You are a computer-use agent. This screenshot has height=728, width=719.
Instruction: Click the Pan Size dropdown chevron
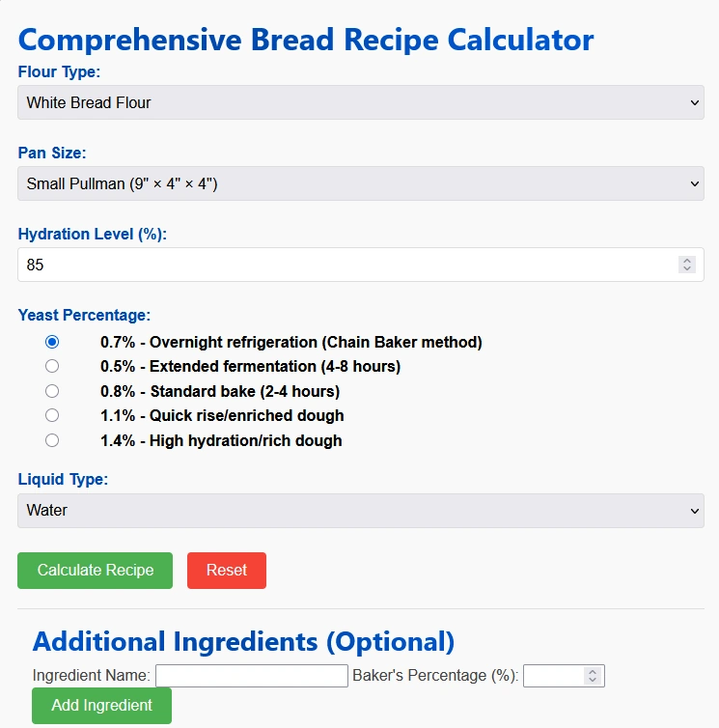[695, 183]
